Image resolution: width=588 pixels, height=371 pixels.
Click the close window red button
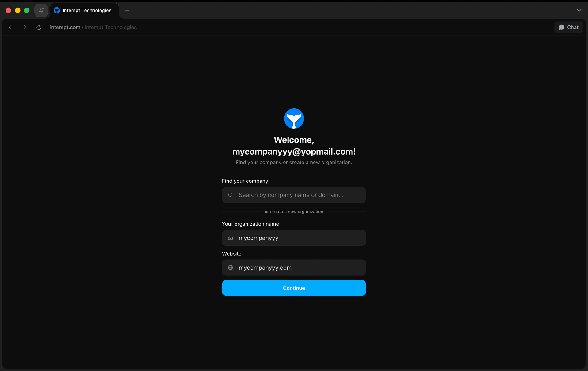9,10
